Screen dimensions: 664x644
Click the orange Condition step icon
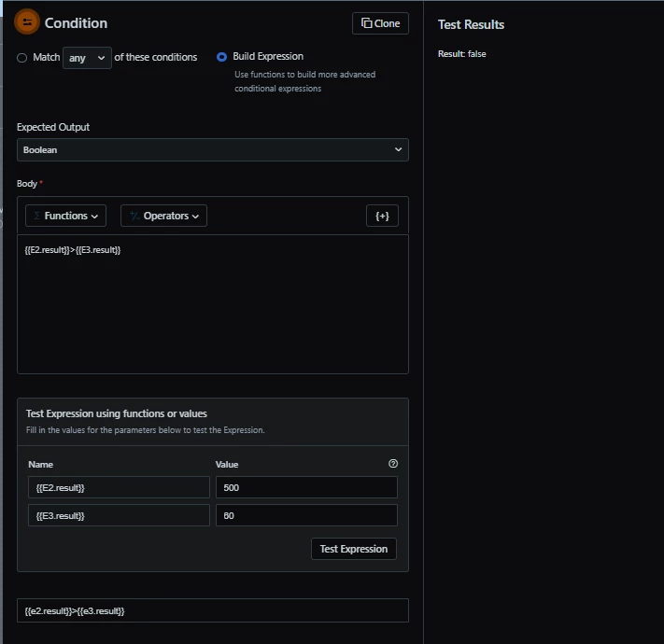coord(27,22)
